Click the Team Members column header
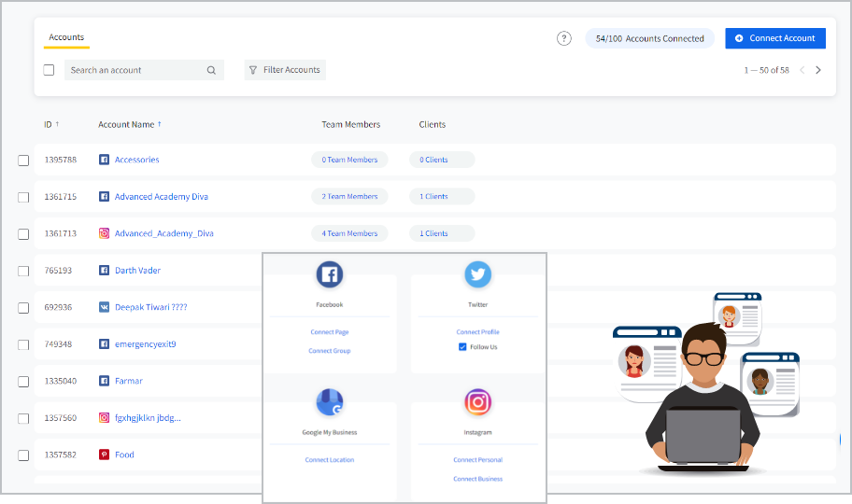 pyautogui.click(x=351, y=124)
